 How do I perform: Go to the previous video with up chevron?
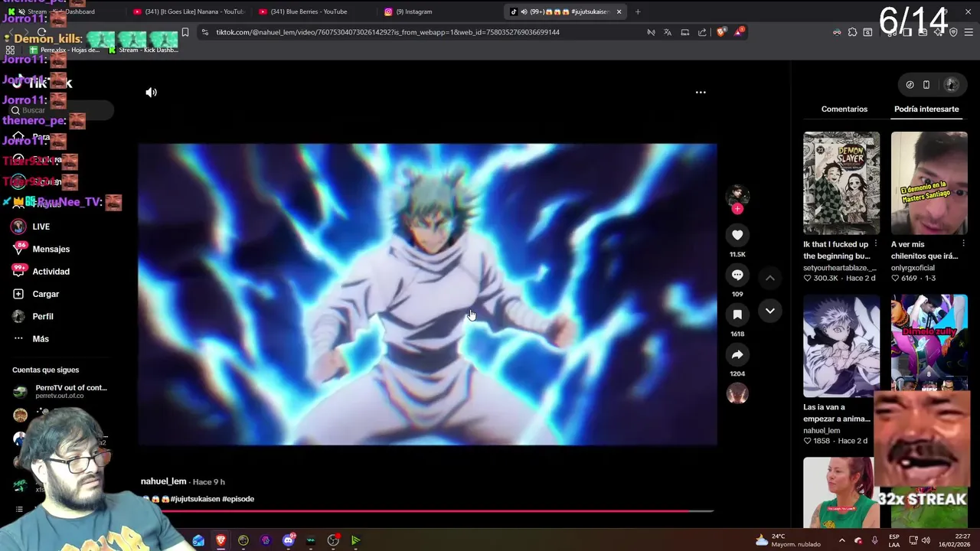[770, 278]
